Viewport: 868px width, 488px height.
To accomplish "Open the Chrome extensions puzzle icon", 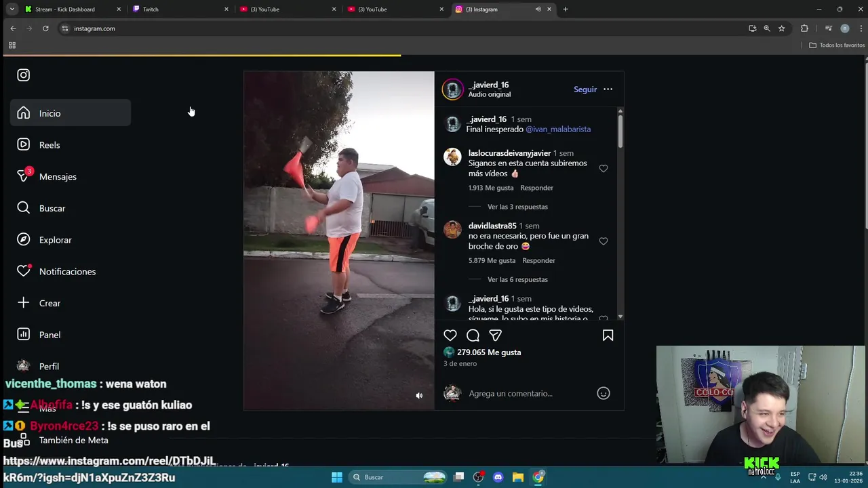I will click(804, 28).
